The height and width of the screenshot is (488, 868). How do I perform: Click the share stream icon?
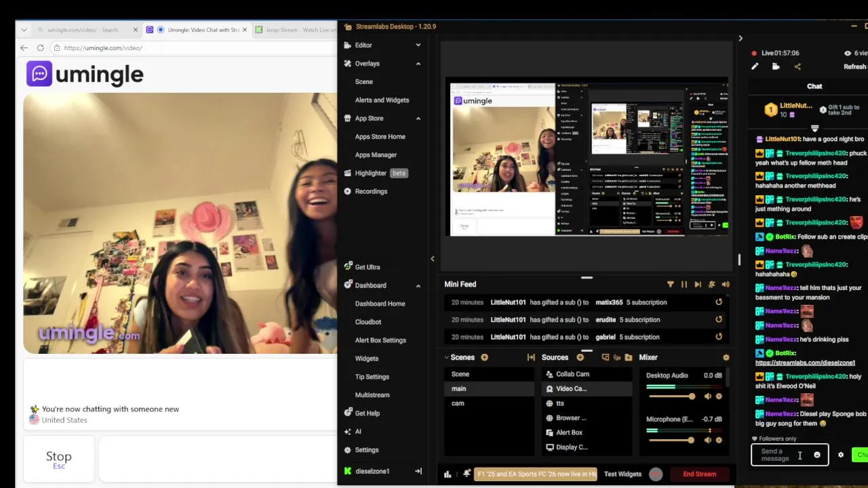pos(797,66)
